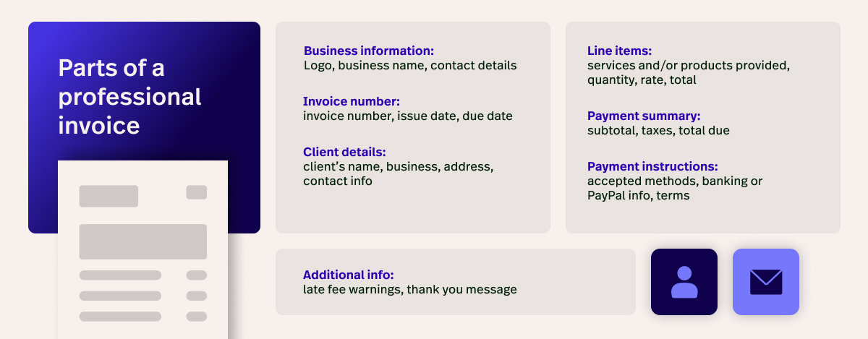Click the "PayPal info, terms" text line
Screen dimensions: 868x339
(638, 196)
